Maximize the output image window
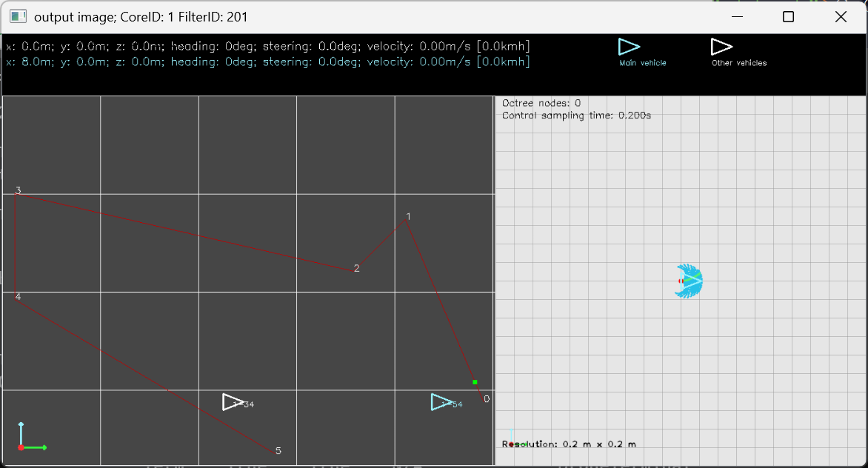868x468 pixels. (788, 16)
